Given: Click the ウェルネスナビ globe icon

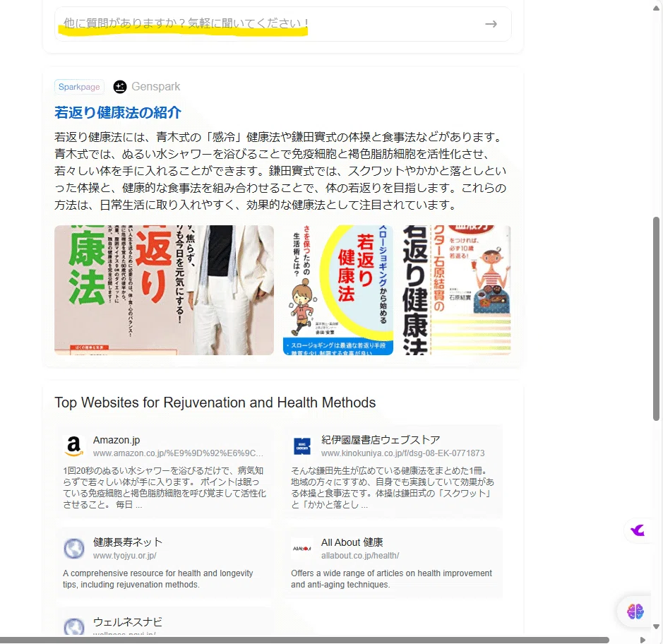Looking at the screenshot, I should pyautogui.click(x=74, y=627).
